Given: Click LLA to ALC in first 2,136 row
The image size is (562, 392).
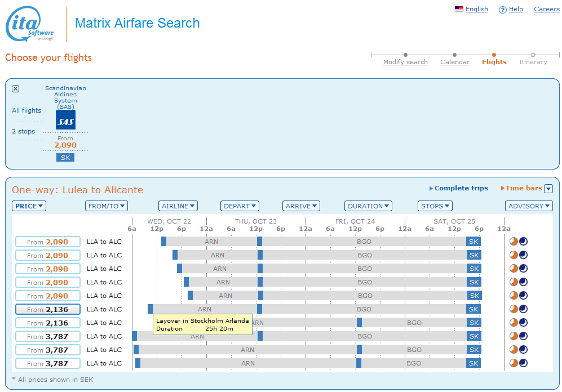Looking at the screenshot, I should [104, 309].
